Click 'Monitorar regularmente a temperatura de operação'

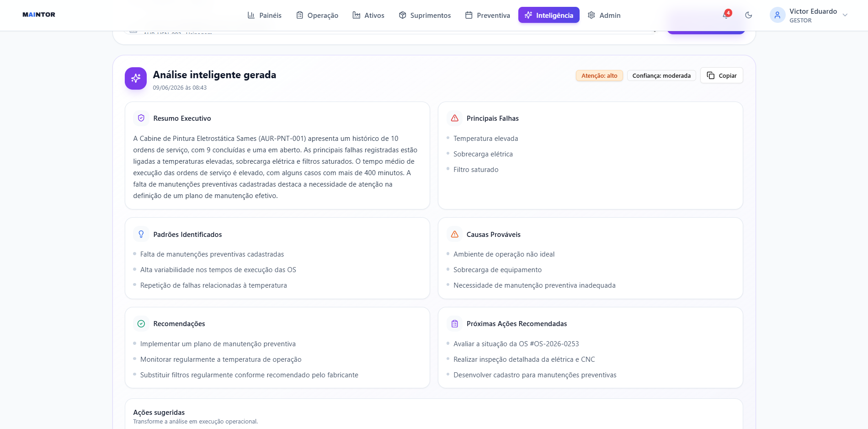coord(221,359)
